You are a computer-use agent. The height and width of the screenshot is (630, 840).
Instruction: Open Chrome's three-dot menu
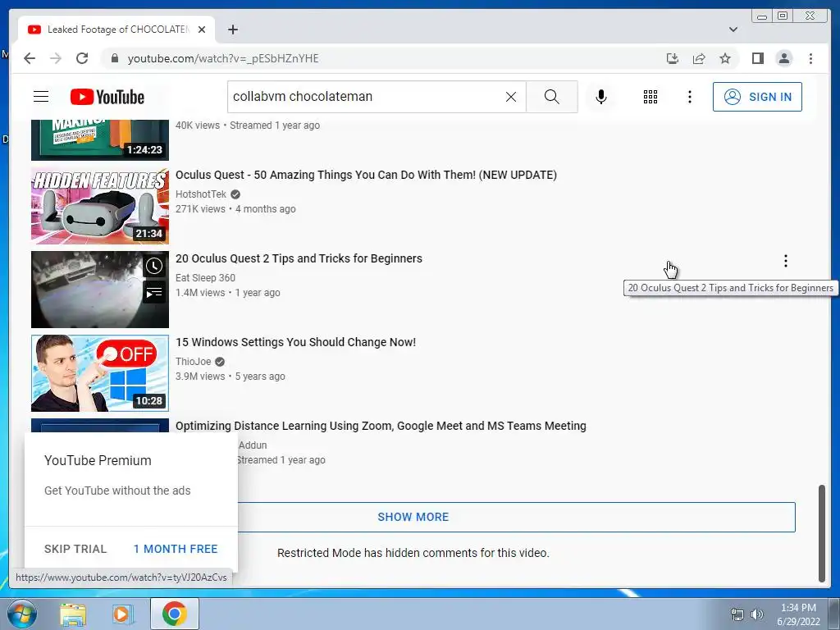tap(810, 58)
